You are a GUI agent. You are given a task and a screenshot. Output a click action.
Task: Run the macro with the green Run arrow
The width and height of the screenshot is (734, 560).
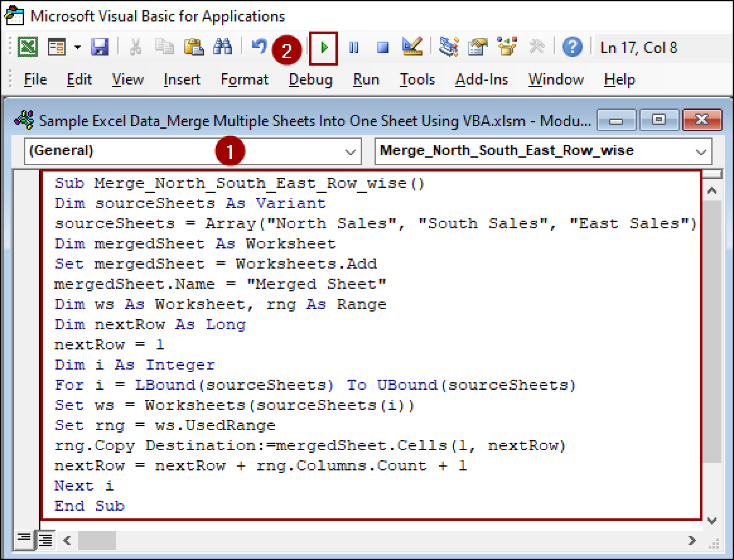pos(324,47)
